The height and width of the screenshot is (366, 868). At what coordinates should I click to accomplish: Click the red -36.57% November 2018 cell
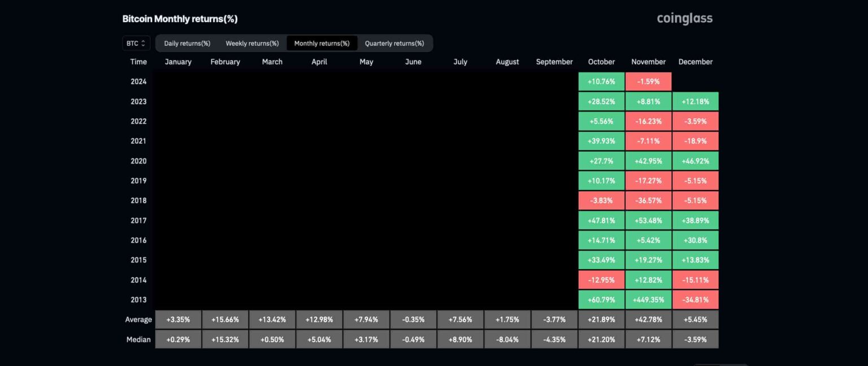point(648,200)
